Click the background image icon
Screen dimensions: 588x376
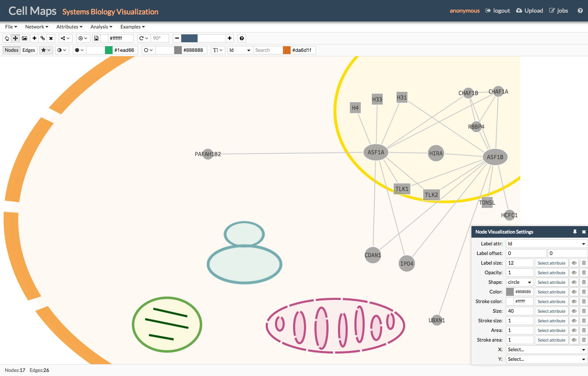pyautogui.click(x=24, y=38)
